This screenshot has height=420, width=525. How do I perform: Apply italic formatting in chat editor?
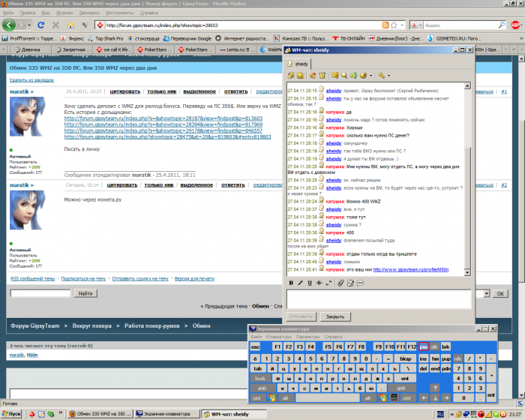pyautogui.click(x=300, y=283)
